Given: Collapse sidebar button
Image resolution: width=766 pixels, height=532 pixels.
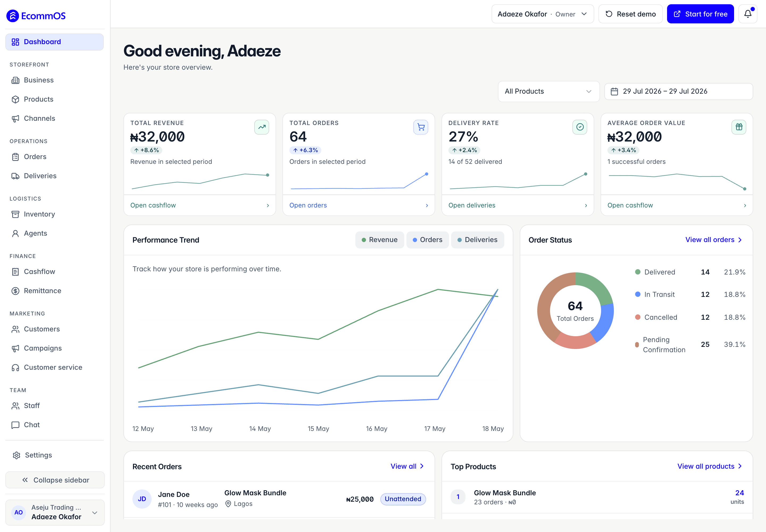Looking at the screenshot, I should point(55,480).
